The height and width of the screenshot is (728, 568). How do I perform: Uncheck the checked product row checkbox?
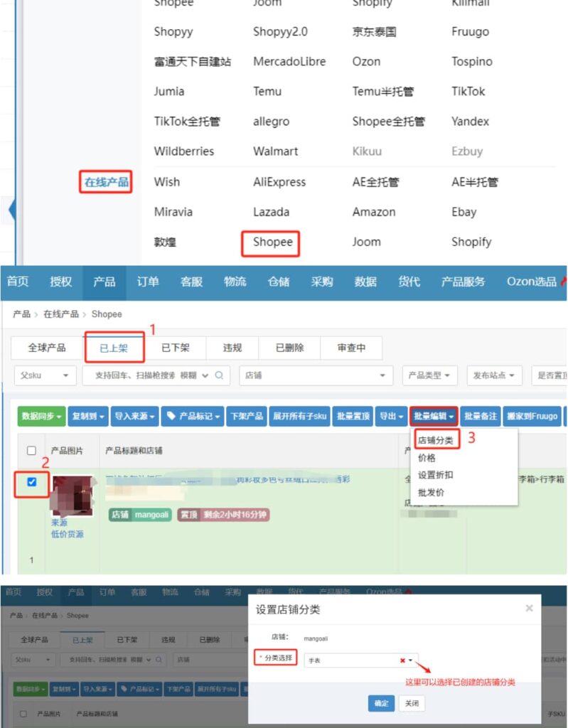coord(31,482)
